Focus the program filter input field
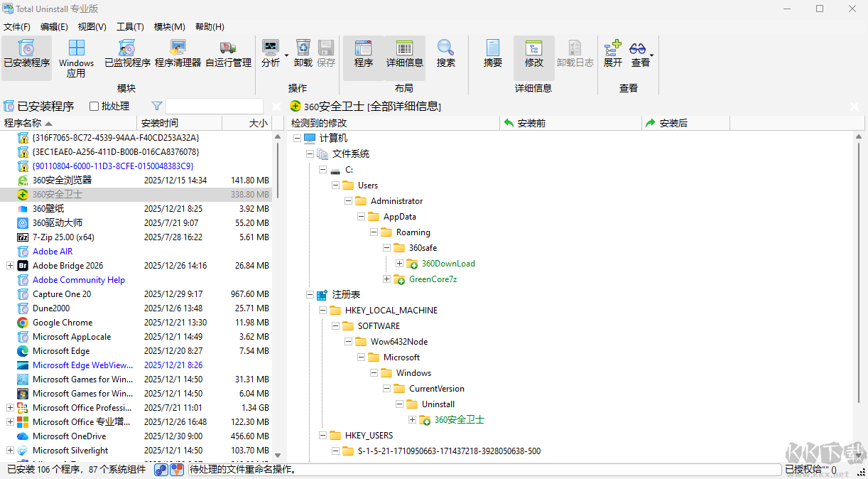868x479 pixels. (215, 107)
